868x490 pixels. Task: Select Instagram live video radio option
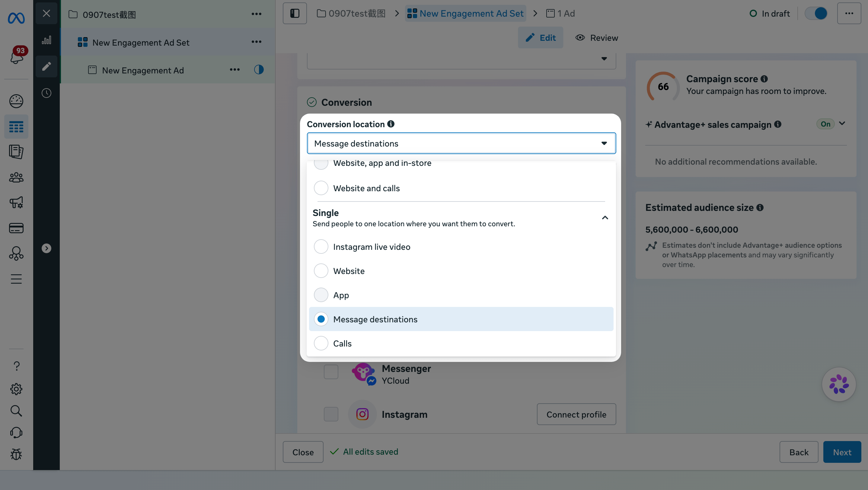pyautogui.click(x=321, y=247)
